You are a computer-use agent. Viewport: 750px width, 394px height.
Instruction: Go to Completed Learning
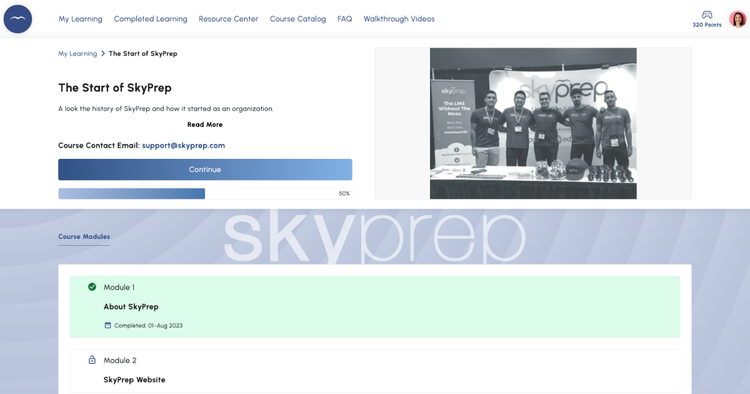click(x=151, y=19)
